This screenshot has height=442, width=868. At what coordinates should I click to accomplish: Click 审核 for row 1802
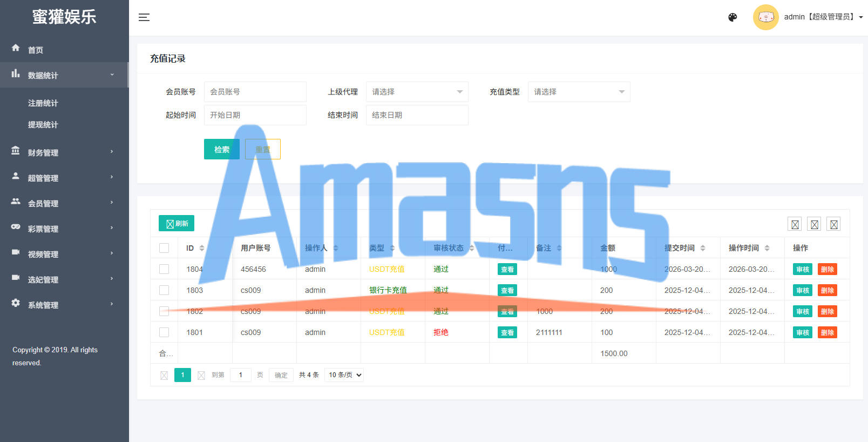(x=803, y=311)
